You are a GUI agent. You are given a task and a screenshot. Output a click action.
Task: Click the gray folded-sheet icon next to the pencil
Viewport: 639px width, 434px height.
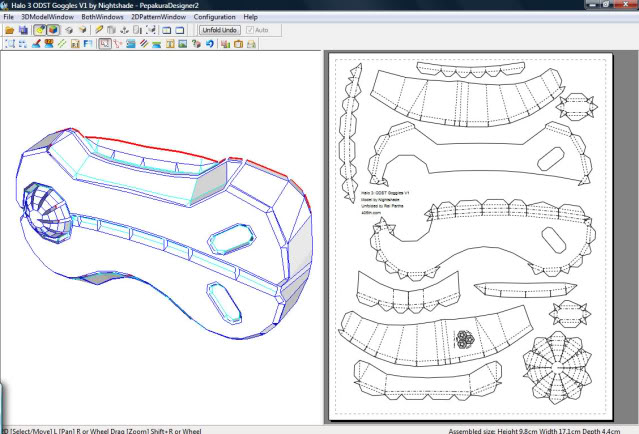click(111, 30)
